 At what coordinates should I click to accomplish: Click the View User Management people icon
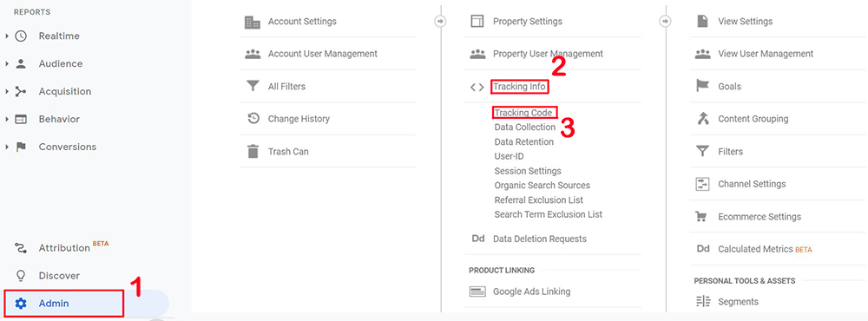tap(702, 54)
